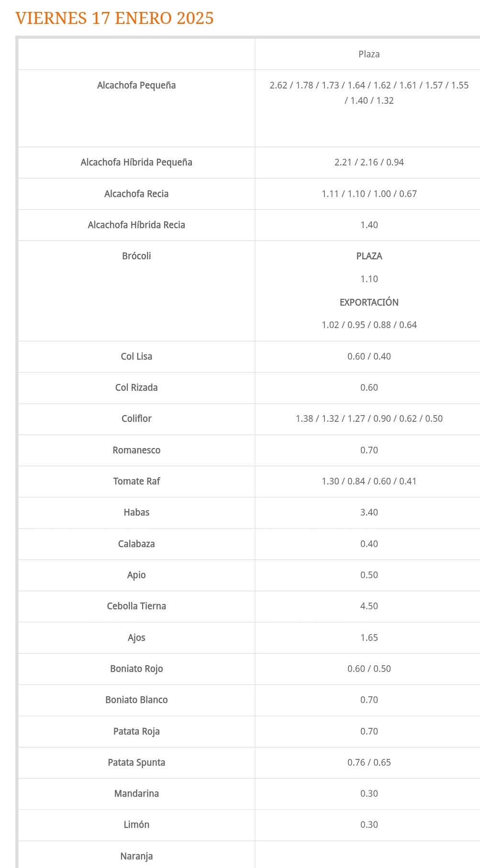
Task: Select the Plaza column header
Action: (369, 54)
